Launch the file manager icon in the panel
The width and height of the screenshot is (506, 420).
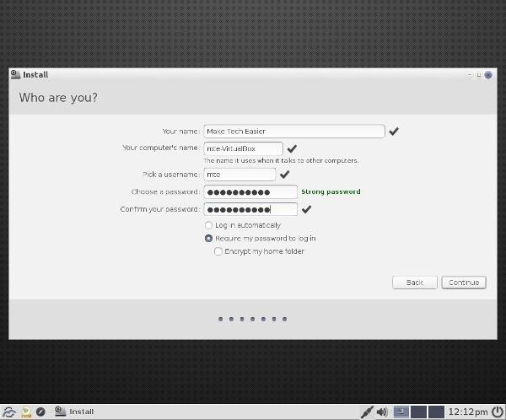click(x=26, y=412)
